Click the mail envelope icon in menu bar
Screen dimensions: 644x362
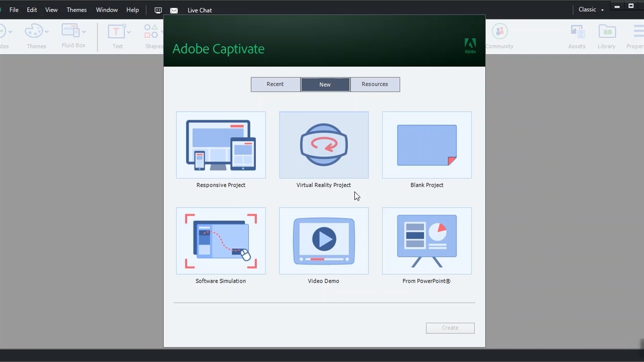point(174,10)
